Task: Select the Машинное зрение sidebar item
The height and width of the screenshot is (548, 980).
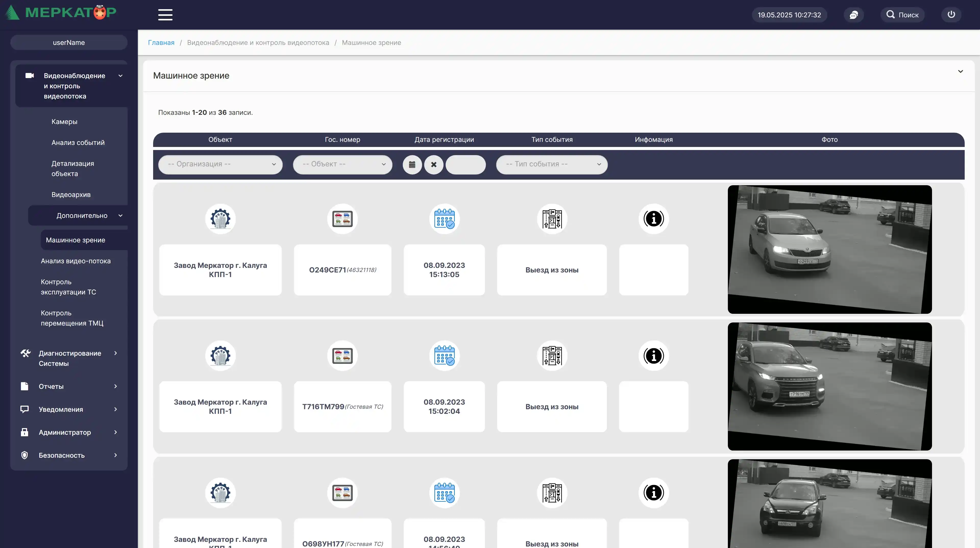Action: (84, 240)
